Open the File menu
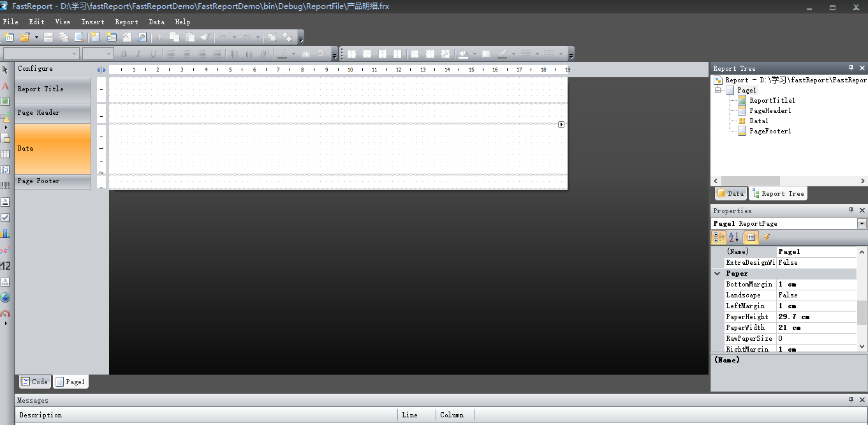Viewport: 868px width, 425px height. tap(11, 22)
